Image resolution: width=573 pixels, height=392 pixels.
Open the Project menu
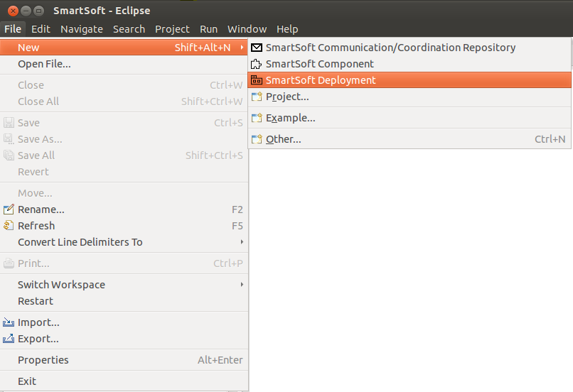[172, 29]
